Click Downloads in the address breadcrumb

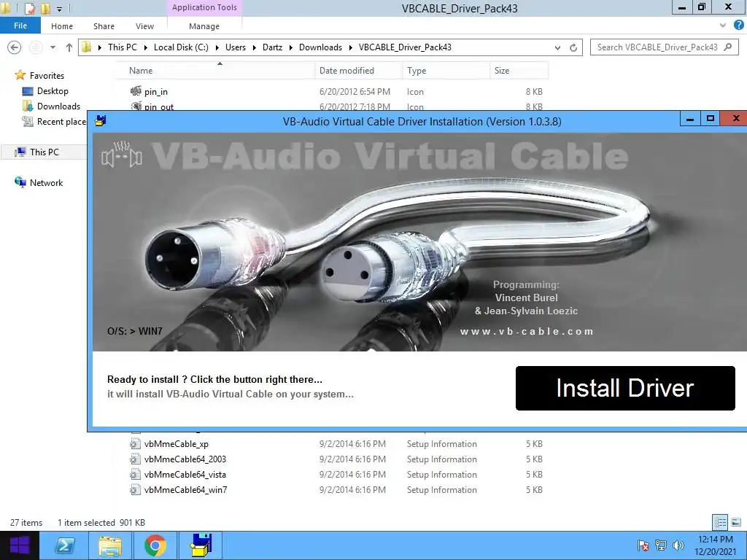[x=321, y=47]
